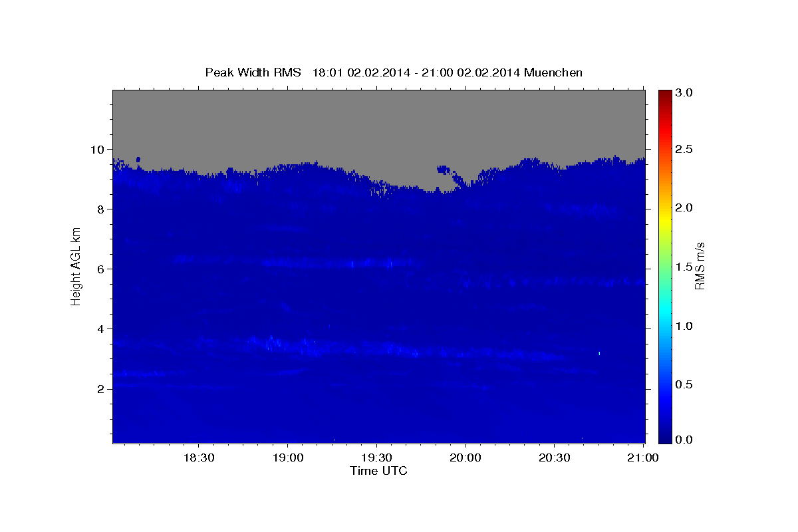The height and width of the screenshot is (532, 798).
Task: Click the gray no-data region above 10 km
Action: [378, 120]
